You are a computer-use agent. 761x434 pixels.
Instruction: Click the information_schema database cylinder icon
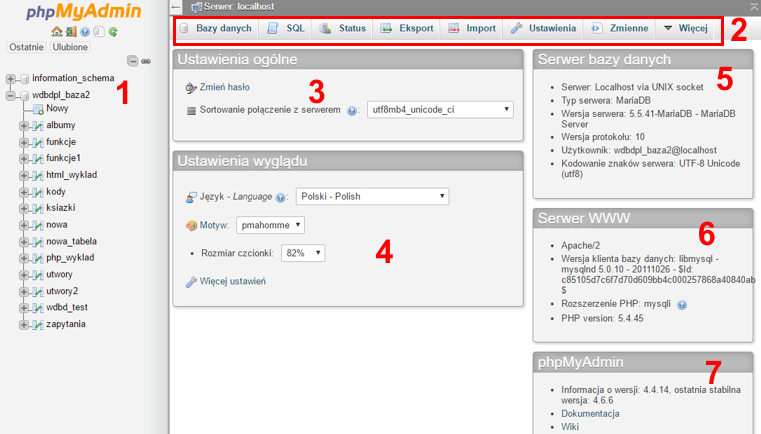coord(25,79)
